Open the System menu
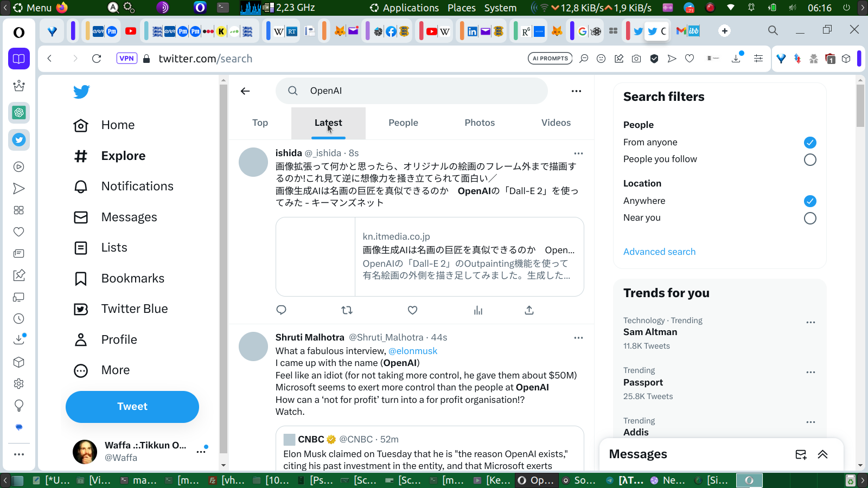This screenshot has height=488, width=868. [500, 8]
